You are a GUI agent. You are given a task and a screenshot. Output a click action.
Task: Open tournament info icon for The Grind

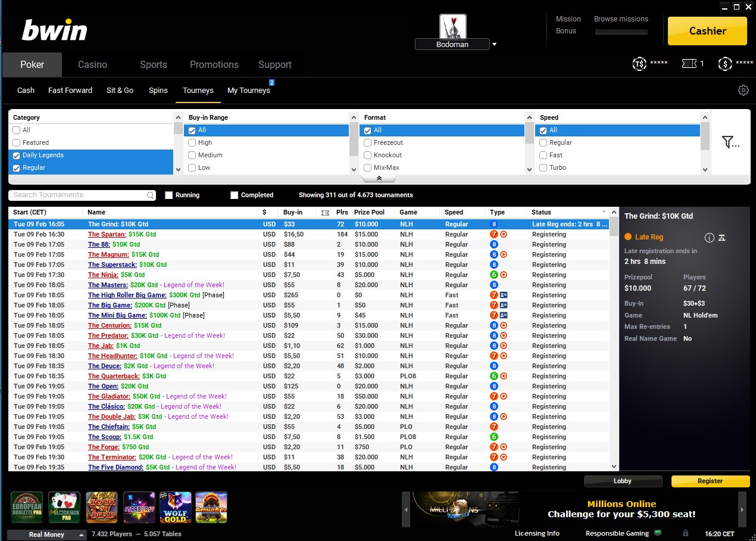click(x=709, y=238)
